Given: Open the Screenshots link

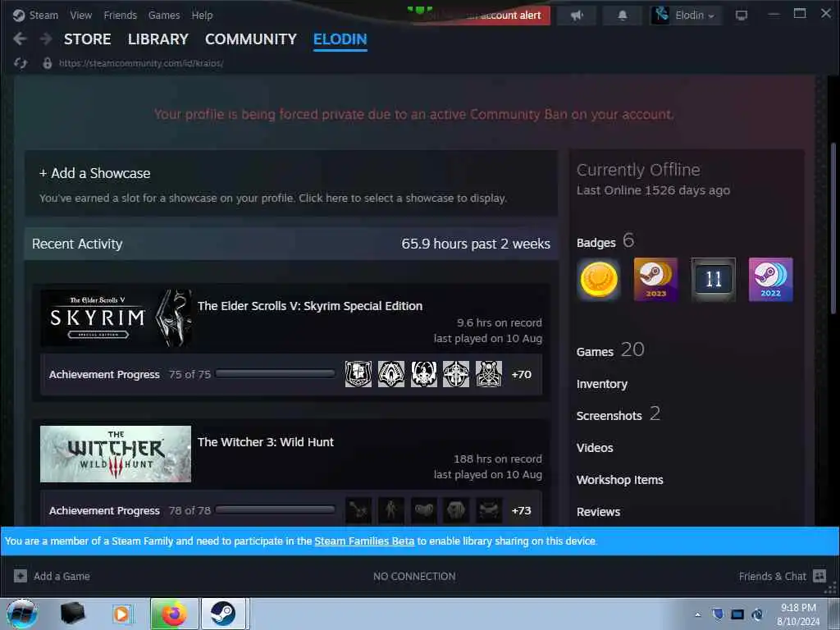Looking at the screenshot, I should 609,416.
